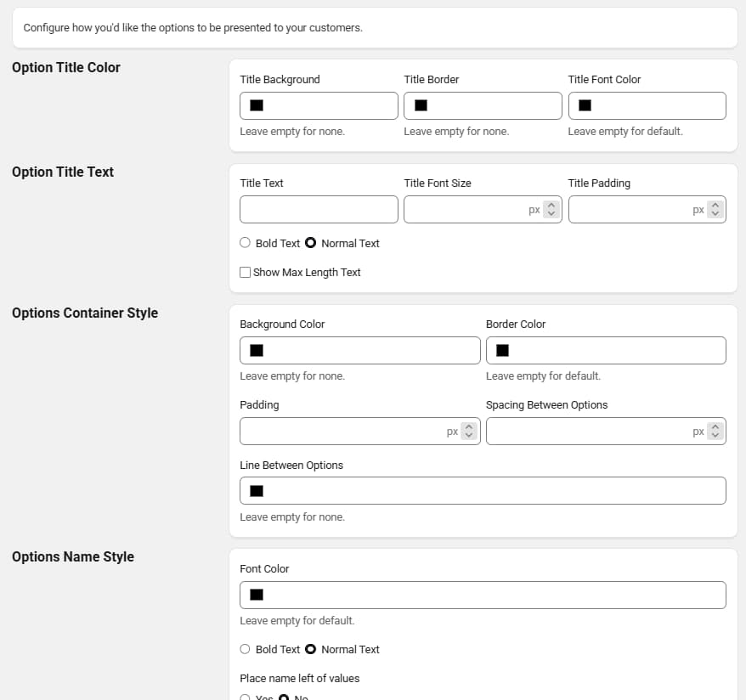Click the Title Border color field
This screenshot has width=746, height=700.
(483, 105)
